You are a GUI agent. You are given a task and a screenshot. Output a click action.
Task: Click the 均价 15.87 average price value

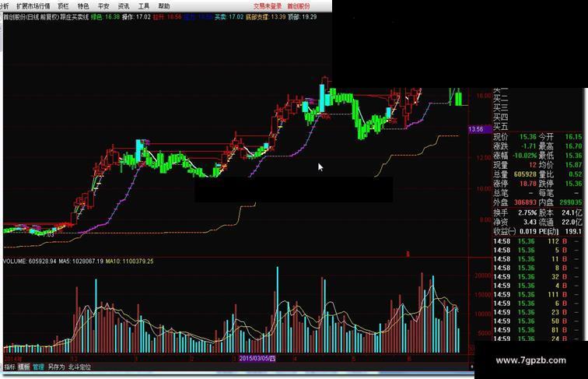(x=573, y=165)
